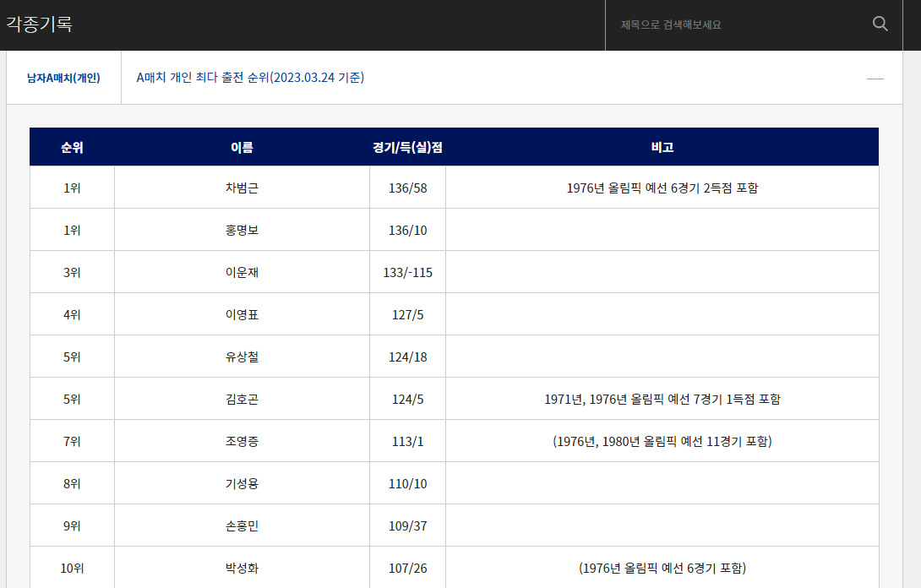
Task: Select goalkeeper 이운재's row
Action: point(241,271)
